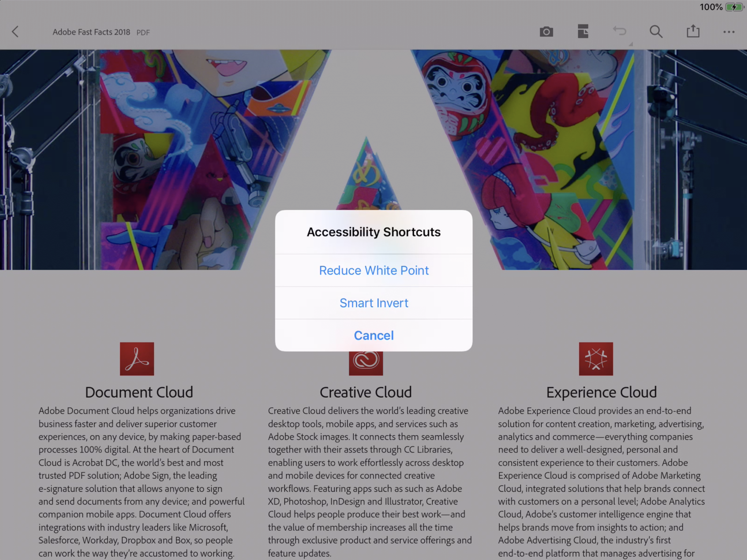Click the camera screenshot icon

click(x=545, y=32)
